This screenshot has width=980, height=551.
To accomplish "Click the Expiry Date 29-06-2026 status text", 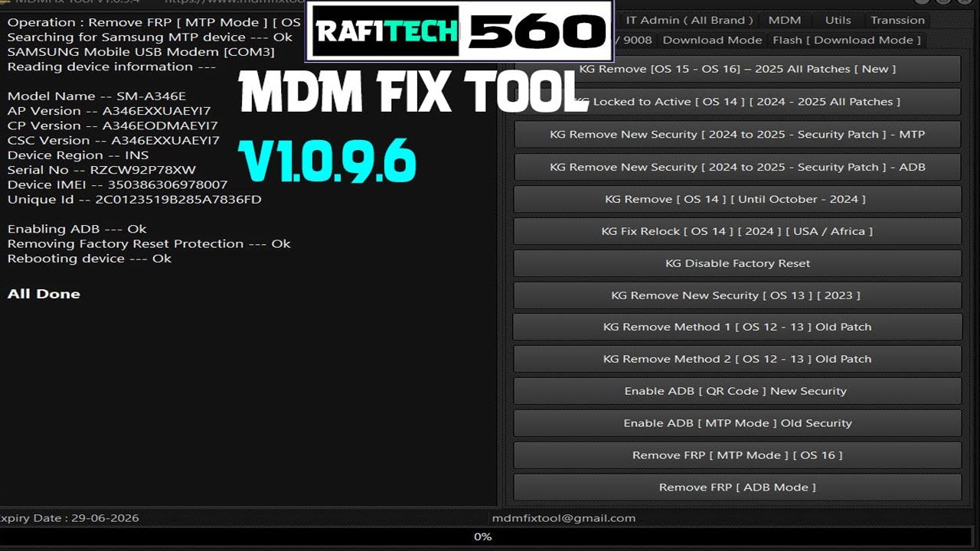I will click(70, 518).
